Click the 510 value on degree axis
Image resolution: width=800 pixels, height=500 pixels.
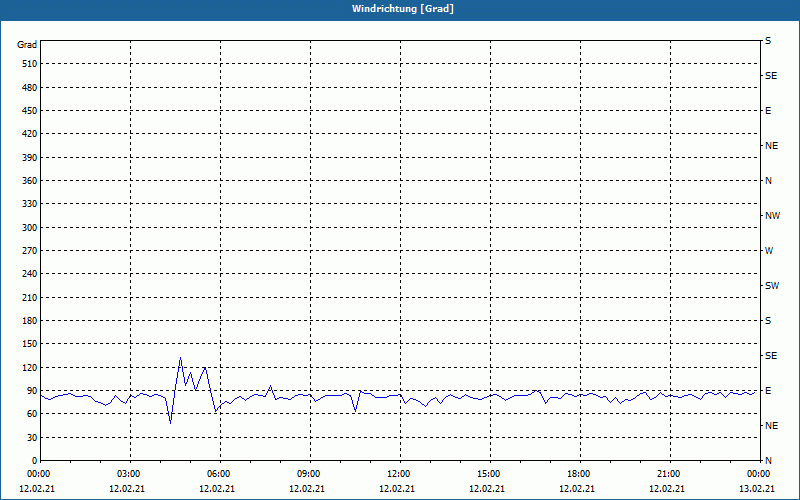[x=30, y=64]
